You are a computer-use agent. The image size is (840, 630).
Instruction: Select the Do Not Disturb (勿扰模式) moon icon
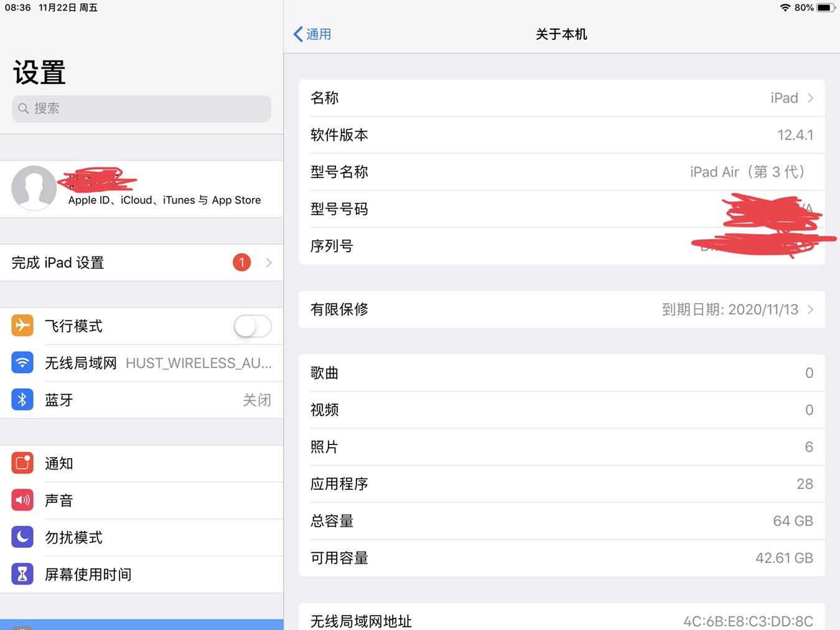pyautogui.click(x=22, y=537)
